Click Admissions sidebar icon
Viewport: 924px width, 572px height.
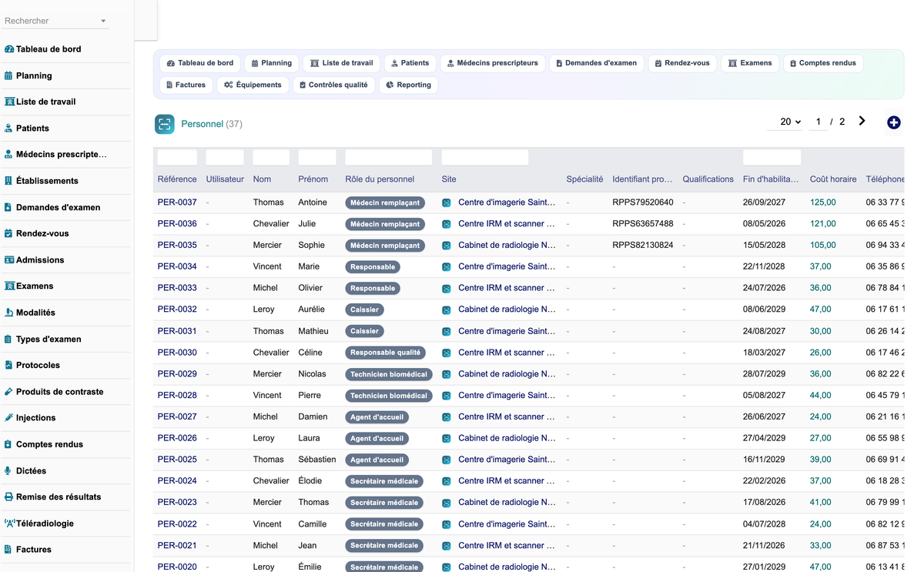click(x=9, y=260)
